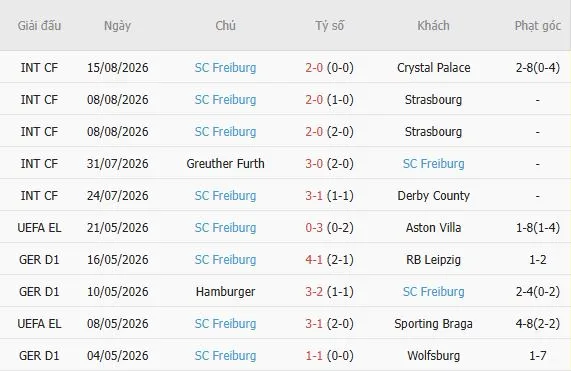Select the 0-3 score versus Aston Villa
The width and height of the screenshot is (571, 371).
coord(314,228)
